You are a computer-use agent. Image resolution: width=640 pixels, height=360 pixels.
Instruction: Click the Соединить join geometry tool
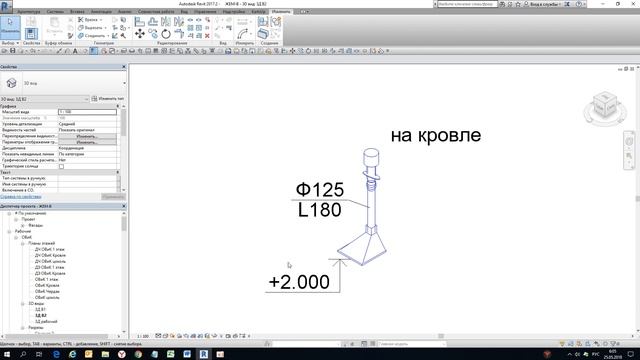pyautogui.click(x=92, y=36)
